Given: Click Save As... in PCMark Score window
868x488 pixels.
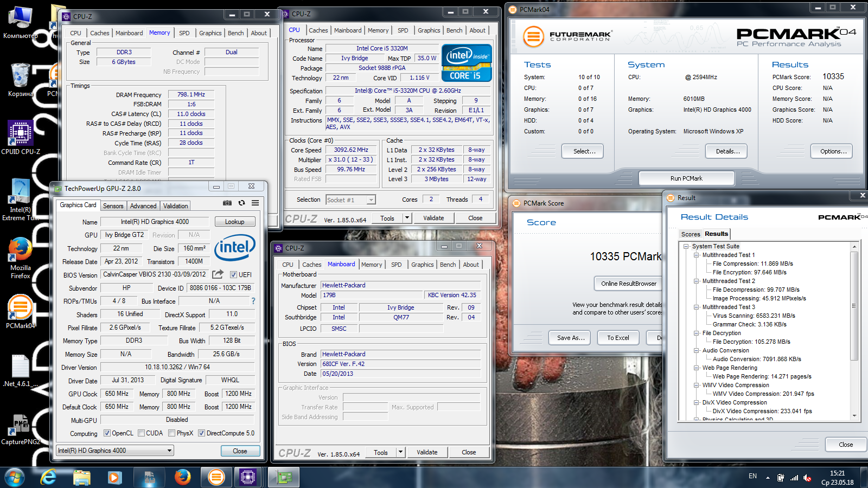Looking at the screenshot, I should click(x=571, y=338).
